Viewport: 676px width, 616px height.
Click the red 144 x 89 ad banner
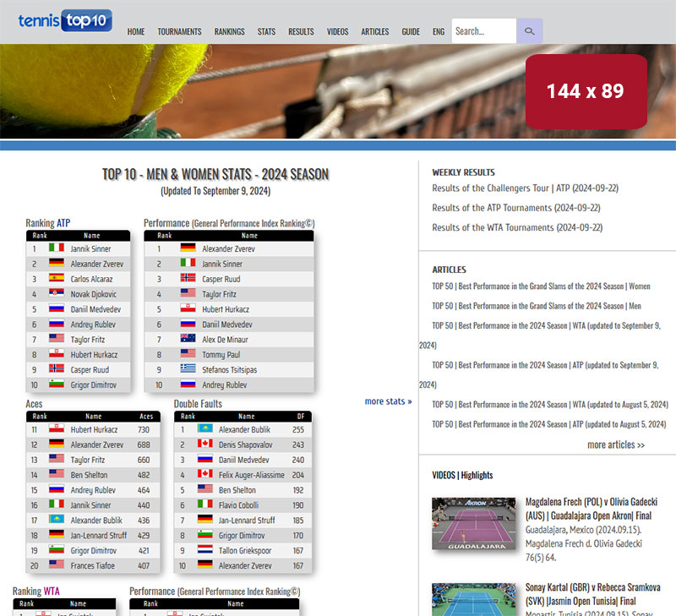(x=586, y=91)
